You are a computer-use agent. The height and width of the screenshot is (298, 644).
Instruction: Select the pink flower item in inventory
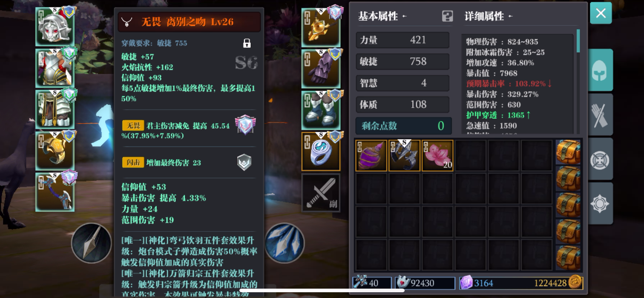[437, 155]
